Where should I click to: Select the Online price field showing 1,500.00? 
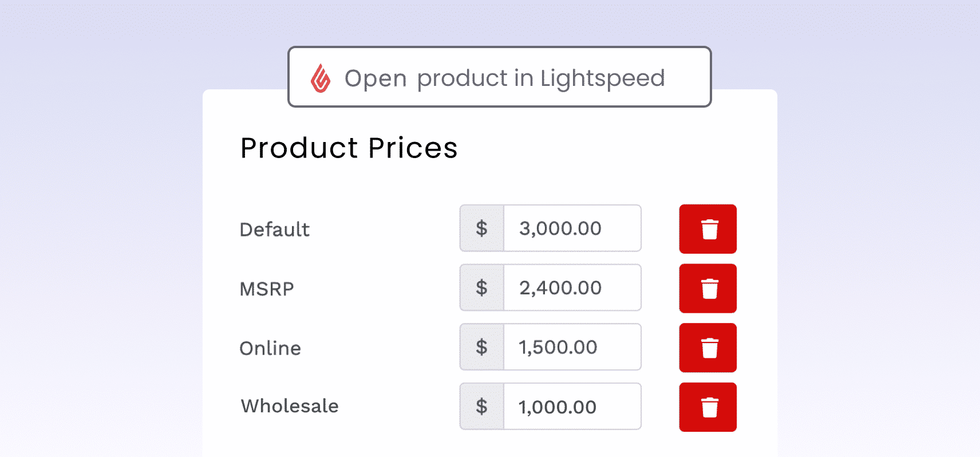pos(572,347)
